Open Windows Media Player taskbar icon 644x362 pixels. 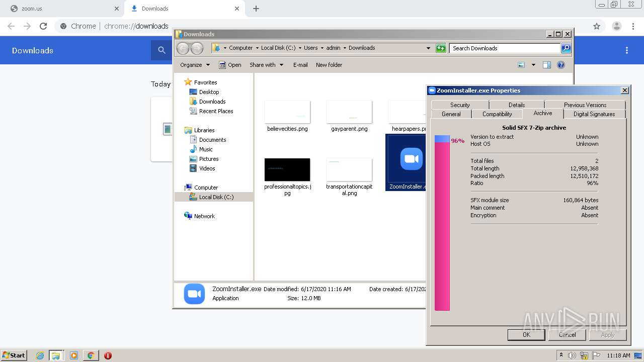74,355
